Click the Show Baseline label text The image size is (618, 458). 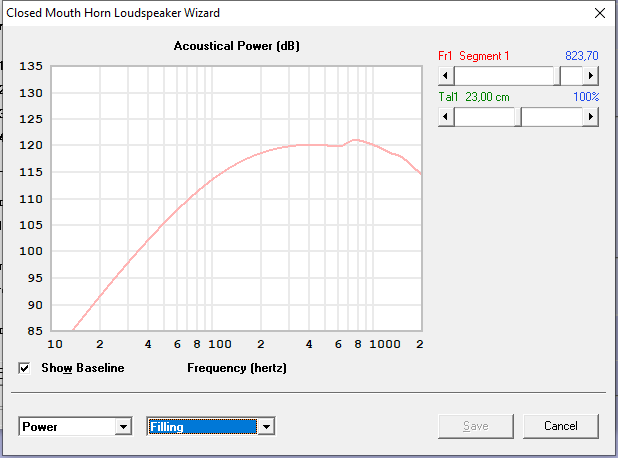[83, 368]
